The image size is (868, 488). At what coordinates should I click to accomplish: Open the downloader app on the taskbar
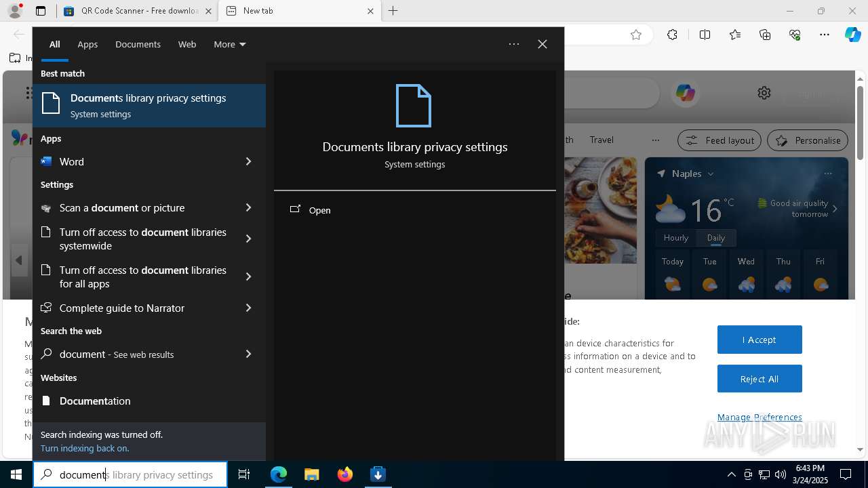point(378,474)
